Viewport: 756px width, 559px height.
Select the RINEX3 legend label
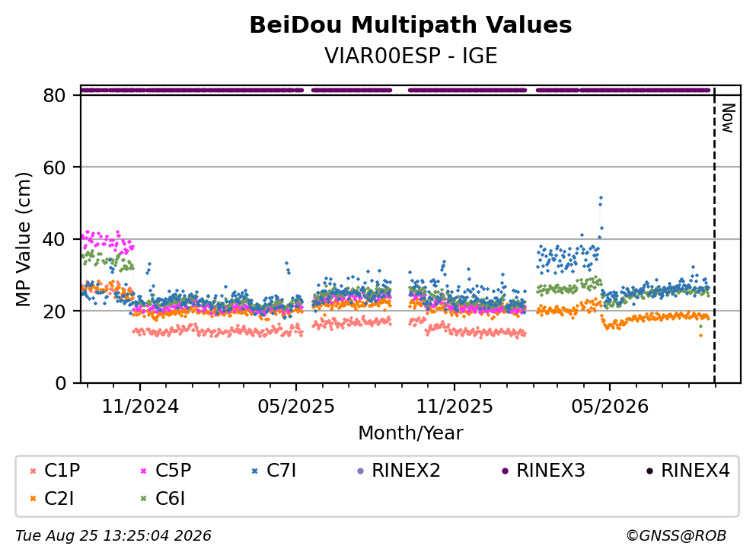click(x=550, y=470)
